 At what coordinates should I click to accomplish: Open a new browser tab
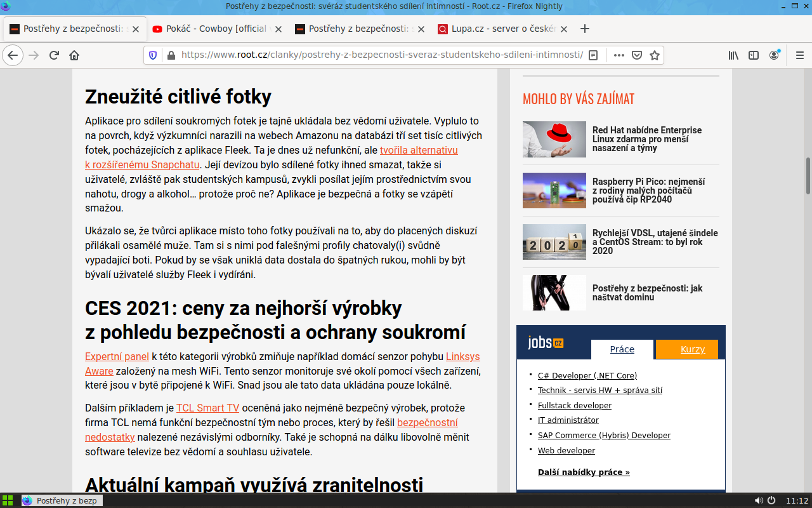coord(584,29)
